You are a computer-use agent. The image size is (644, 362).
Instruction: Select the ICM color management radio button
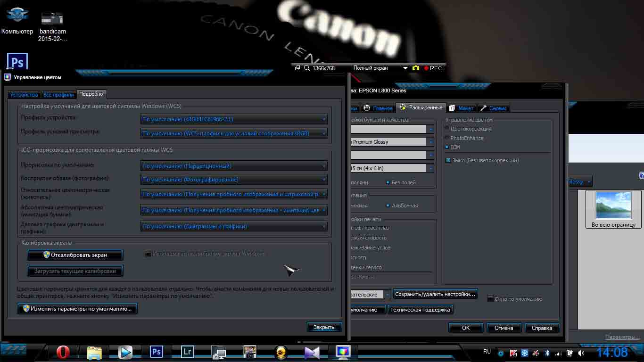click(x=447, y=147)
